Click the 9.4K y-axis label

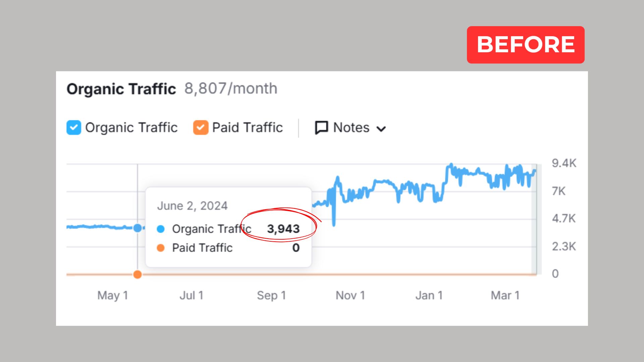564,163
